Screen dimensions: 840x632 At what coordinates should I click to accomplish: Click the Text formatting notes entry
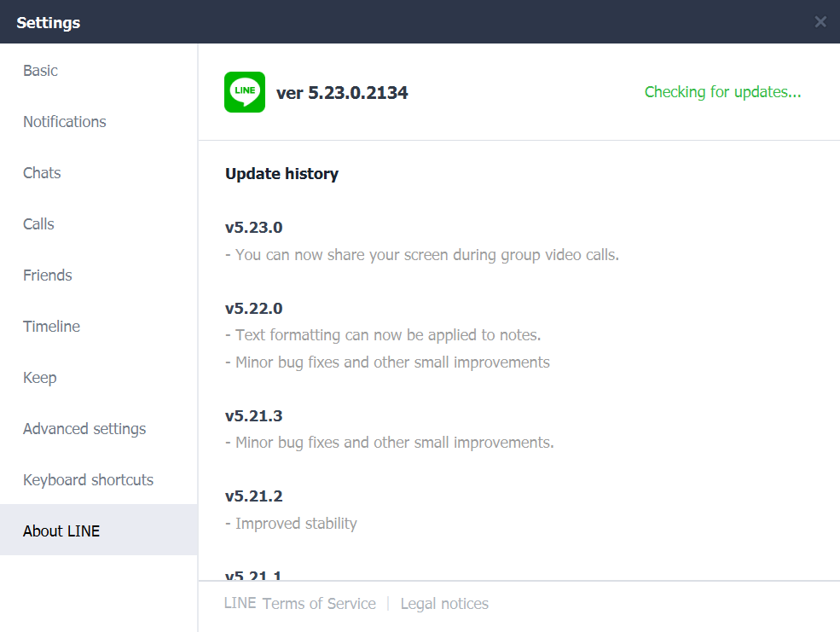(x=383, y=335)
